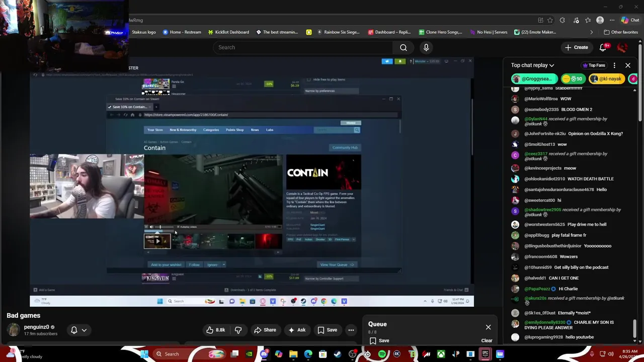Open Edge media control music icon
The image size is (644, 362).
(x=576, y=20)
